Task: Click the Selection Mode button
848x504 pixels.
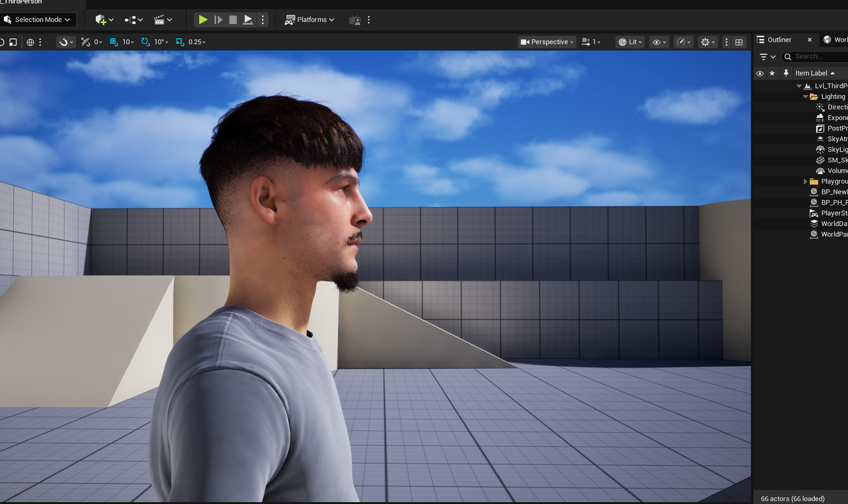Action: (x=38, y=19)
